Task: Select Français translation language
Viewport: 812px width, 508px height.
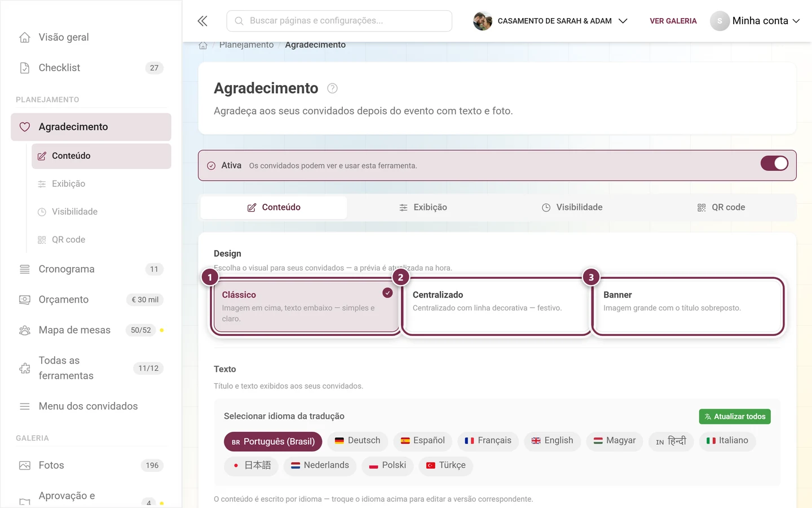Action: [488, 441]
